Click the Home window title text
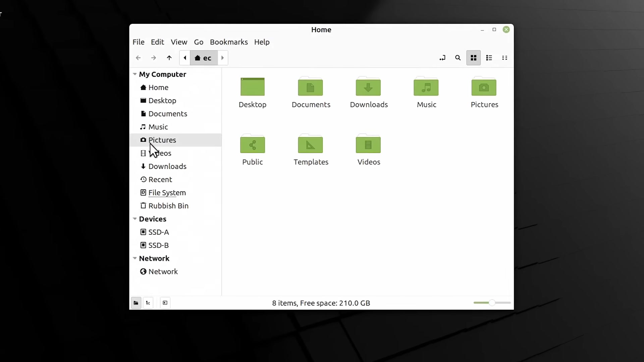 point(321,30)
